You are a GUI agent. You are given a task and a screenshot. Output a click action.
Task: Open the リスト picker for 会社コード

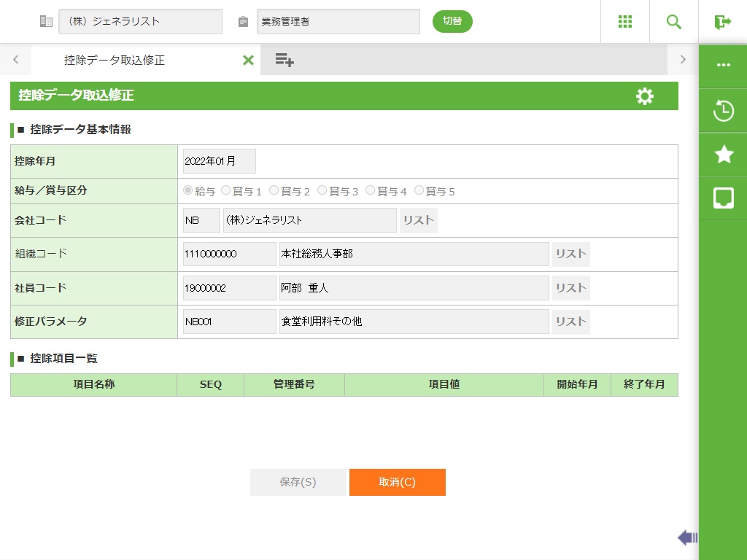point(419,220)
